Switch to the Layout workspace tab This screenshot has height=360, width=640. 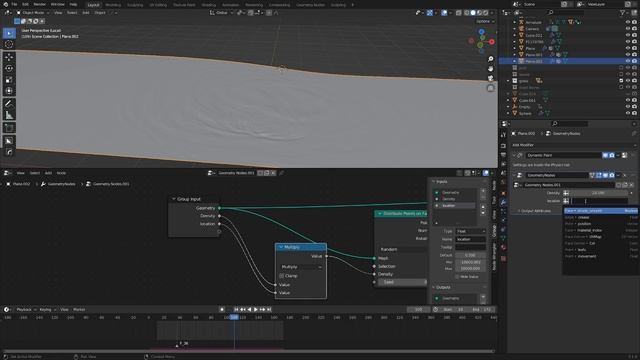click(x=93, y=5)
